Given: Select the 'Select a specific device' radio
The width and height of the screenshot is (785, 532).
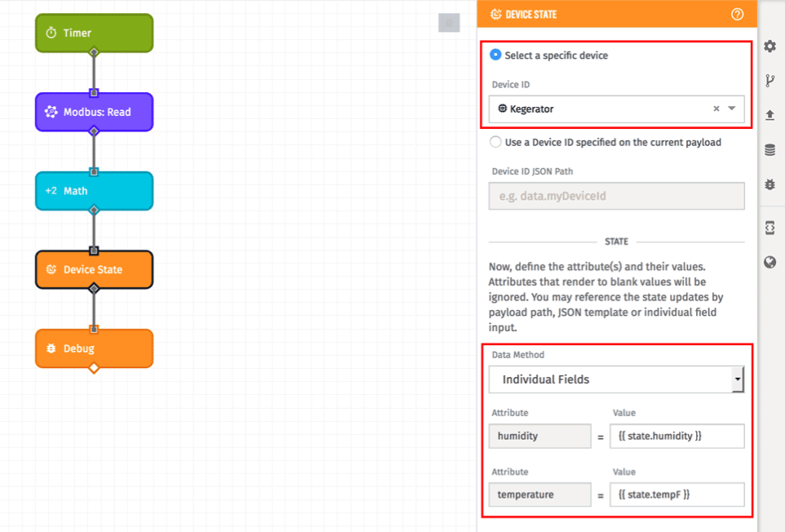Looking at the screenshot, I should point(495,55).
